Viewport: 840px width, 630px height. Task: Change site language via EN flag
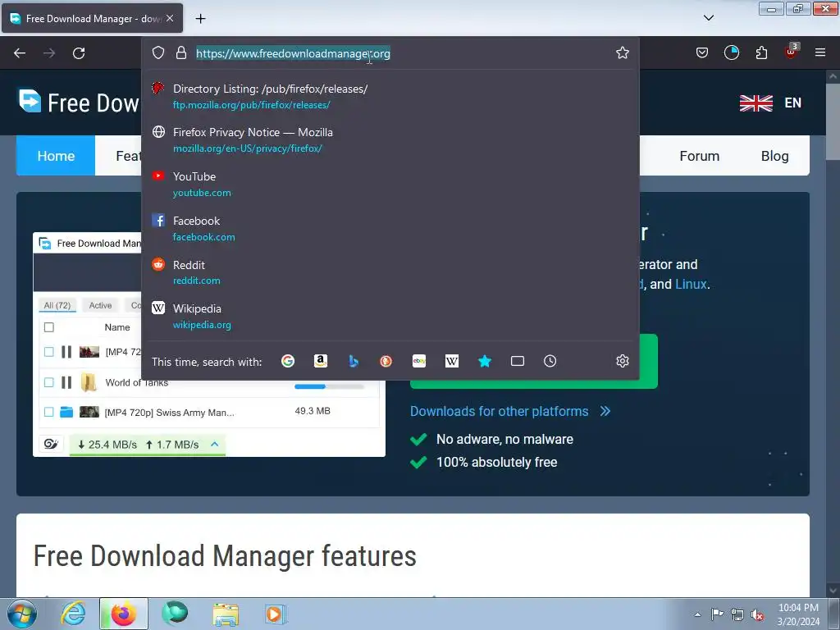pyautogui.click(x=770, y=103)
